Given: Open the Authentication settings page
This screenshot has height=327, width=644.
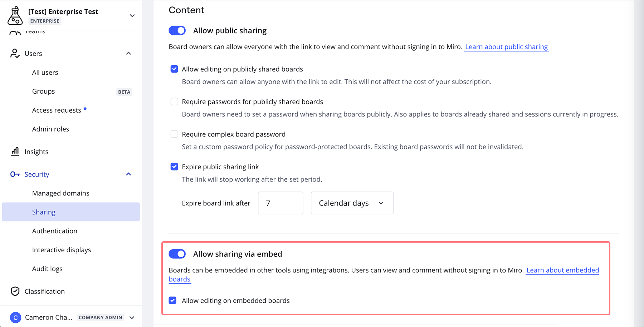Looking at the screenshot, I should [55, 231].
